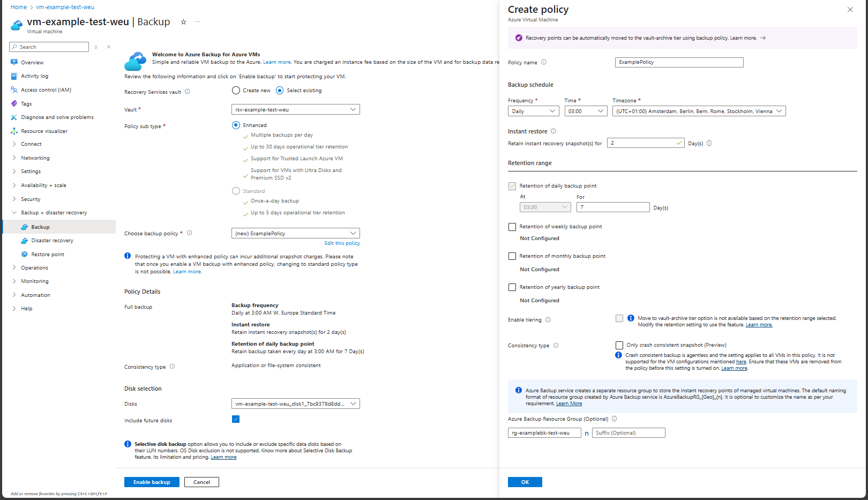The height and width of the screenshot is (500, 868).
Task: Open the backup Time 03:00 dropdown
Action: point(586,111)
